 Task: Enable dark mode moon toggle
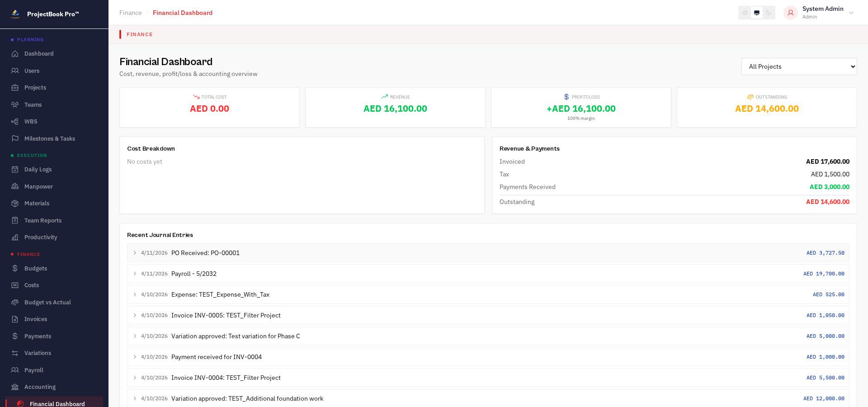coord(769,13)
